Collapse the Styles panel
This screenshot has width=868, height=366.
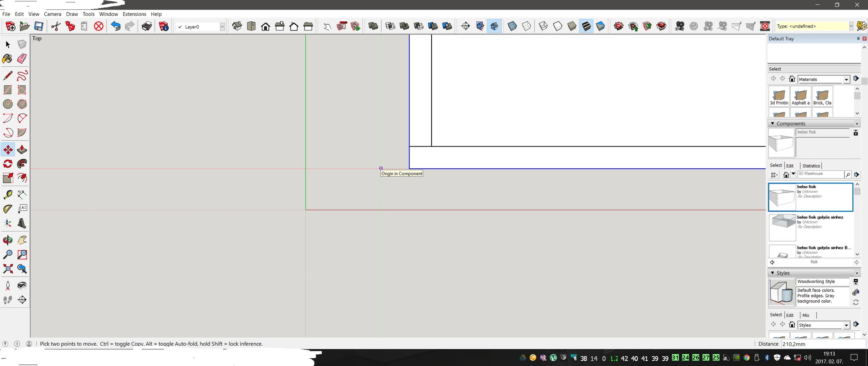773,273
